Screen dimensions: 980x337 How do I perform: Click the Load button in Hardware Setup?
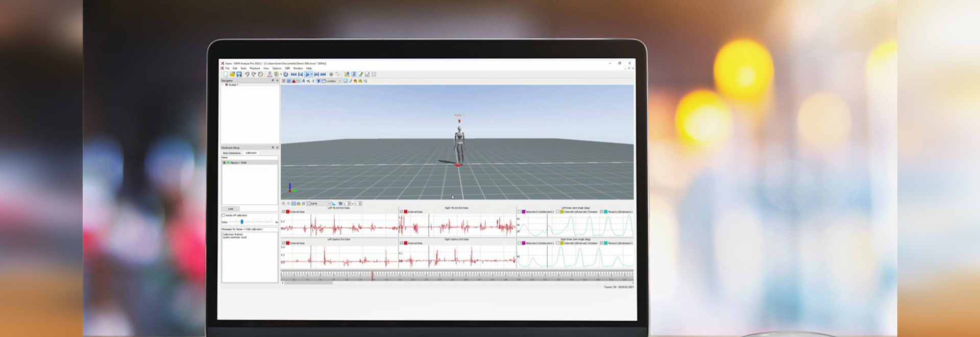[x=231, y=209]
